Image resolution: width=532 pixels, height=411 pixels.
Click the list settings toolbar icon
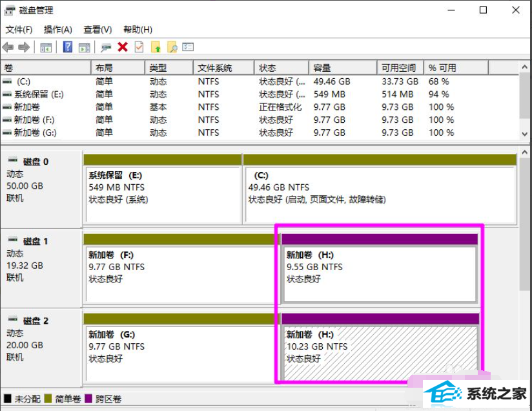pyautogui.click(x=188, y=47)
